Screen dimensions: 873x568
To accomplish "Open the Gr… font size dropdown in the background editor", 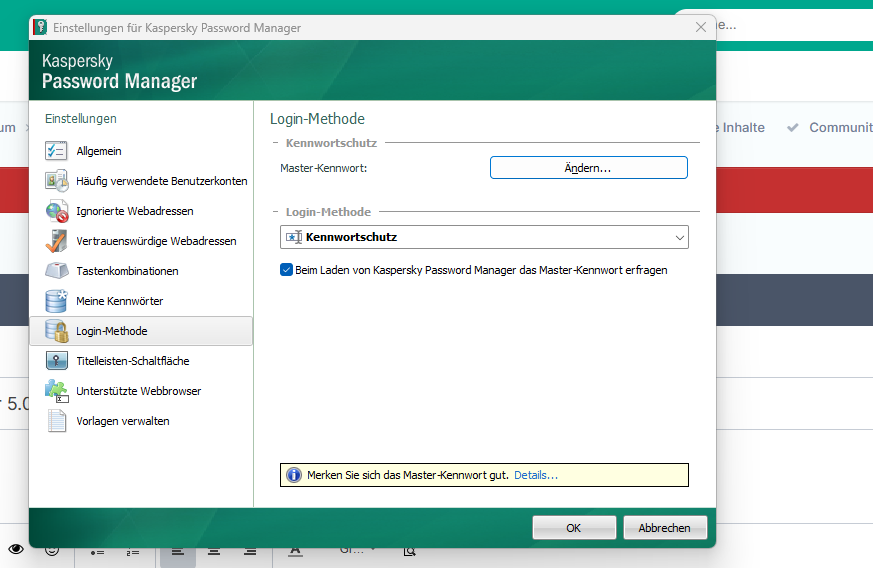I will (x=357, y=550).
